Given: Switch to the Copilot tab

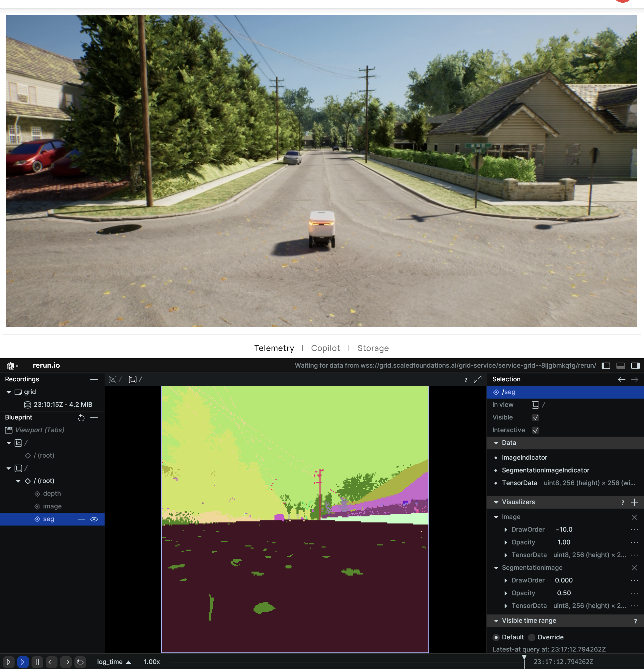Looking at the screenshot, I should coord(325,348).
